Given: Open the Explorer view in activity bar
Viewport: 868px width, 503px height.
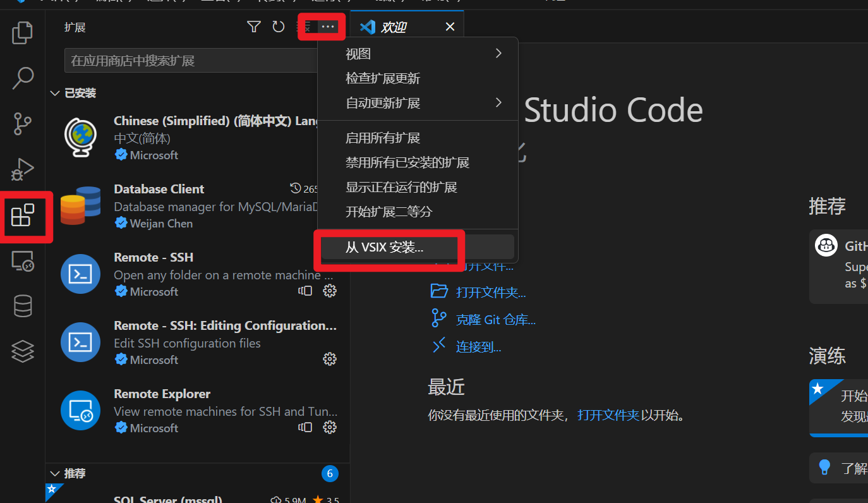Looking at the screenshot, I should point(23,33).
